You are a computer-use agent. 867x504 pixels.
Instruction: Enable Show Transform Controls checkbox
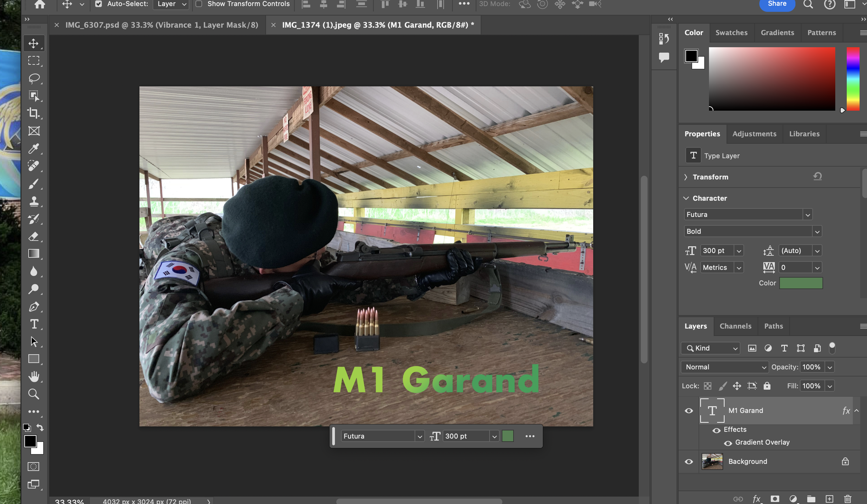point(199,4)
